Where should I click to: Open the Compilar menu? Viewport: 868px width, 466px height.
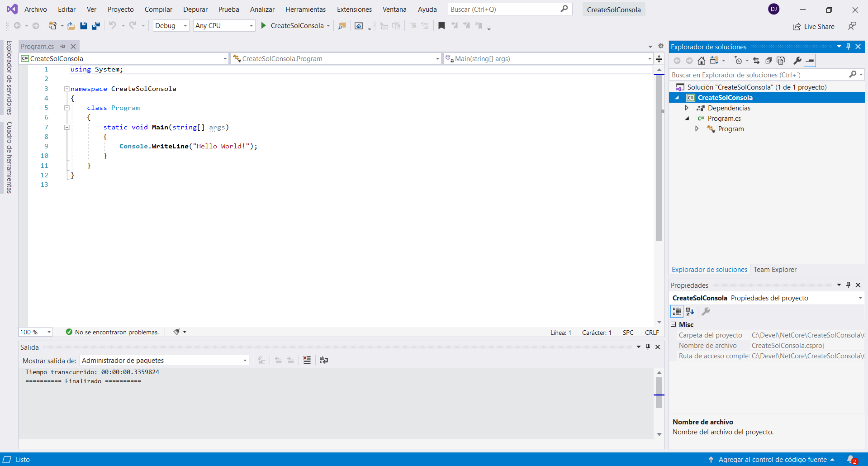pyautogui.click(x=158, y=10)
